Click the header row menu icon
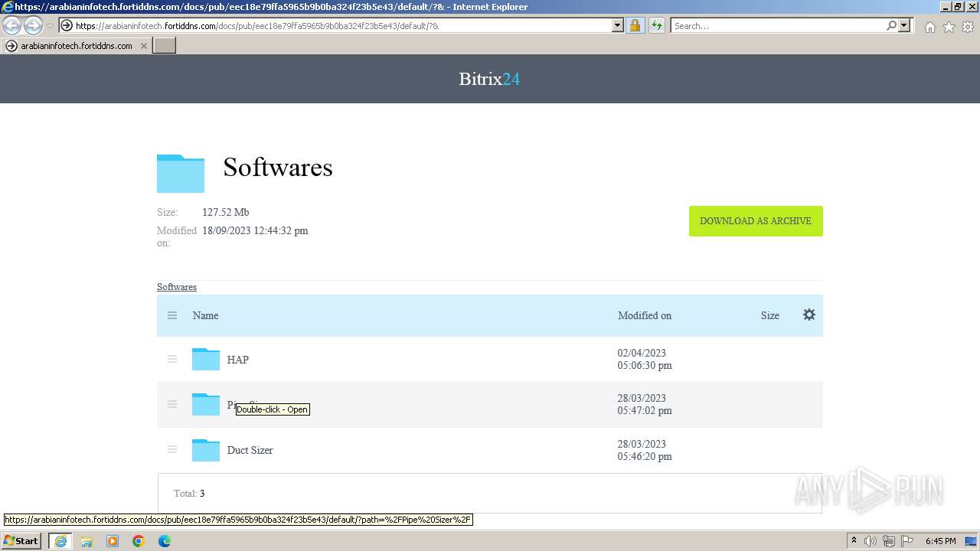The width and height of the screenshot is (980, 551). (172, 315)
